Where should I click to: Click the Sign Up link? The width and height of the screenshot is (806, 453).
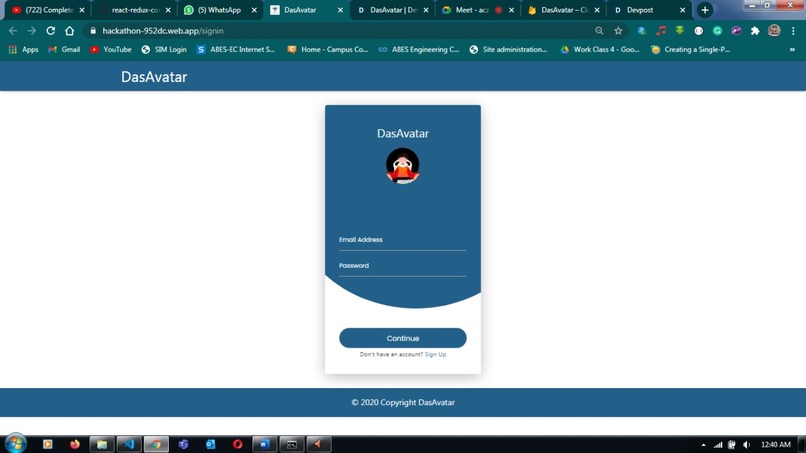coord(435,354)
